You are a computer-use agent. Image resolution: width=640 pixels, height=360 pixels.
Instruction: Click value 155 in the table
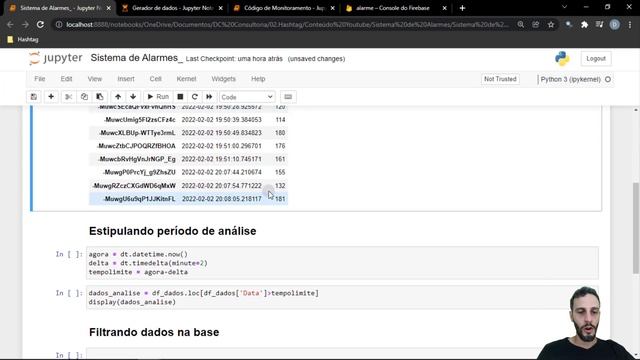(280, 172)
